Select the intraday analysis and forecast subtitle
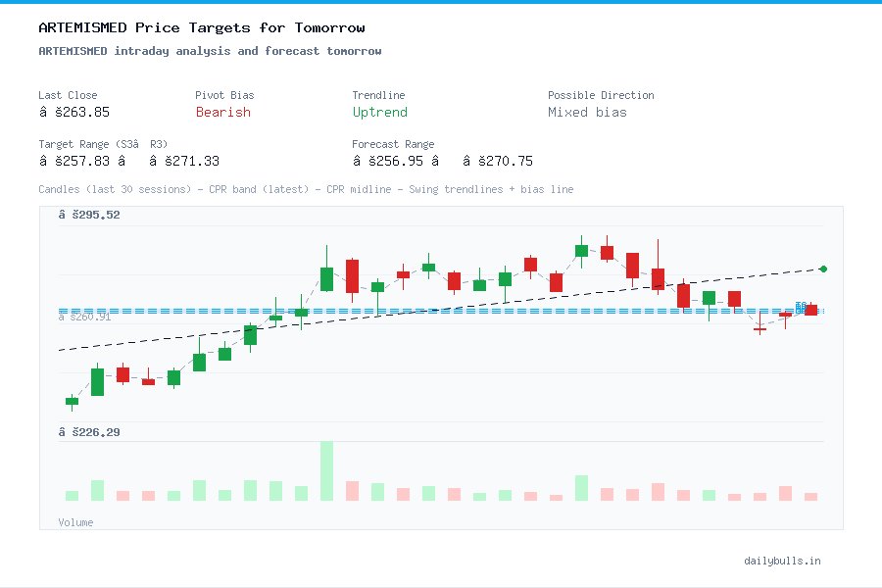The height and width of the screenshot is (588, 882). (x=210, y=51)
